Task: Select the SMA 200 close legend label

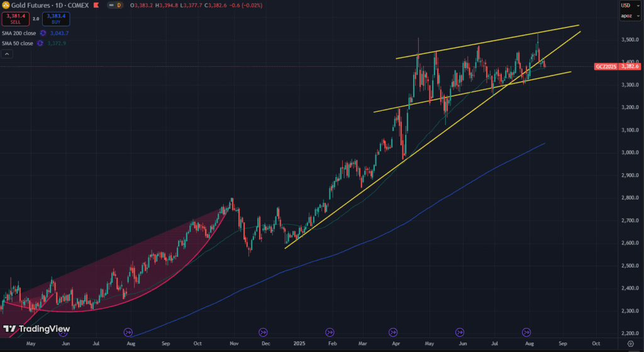Action: click(18, 33)
